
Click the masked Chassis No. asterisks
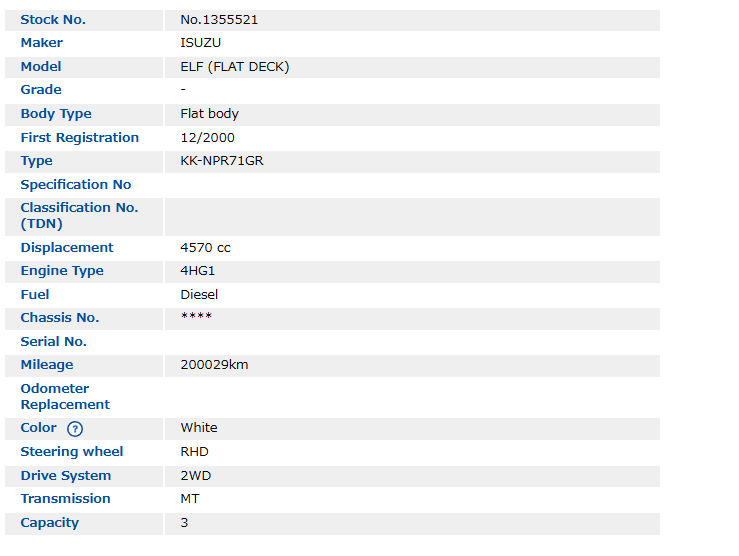(x=196, y=318)
